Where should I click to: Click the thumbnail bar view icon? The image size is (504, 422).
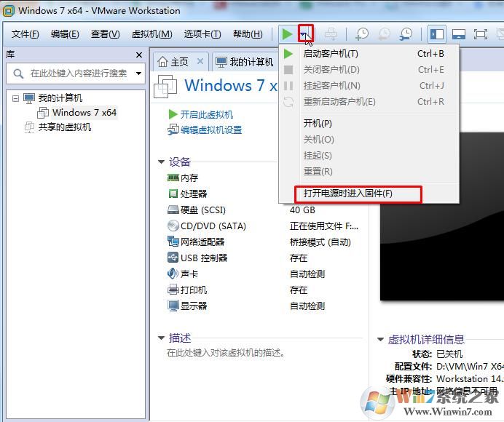[459, 34]
